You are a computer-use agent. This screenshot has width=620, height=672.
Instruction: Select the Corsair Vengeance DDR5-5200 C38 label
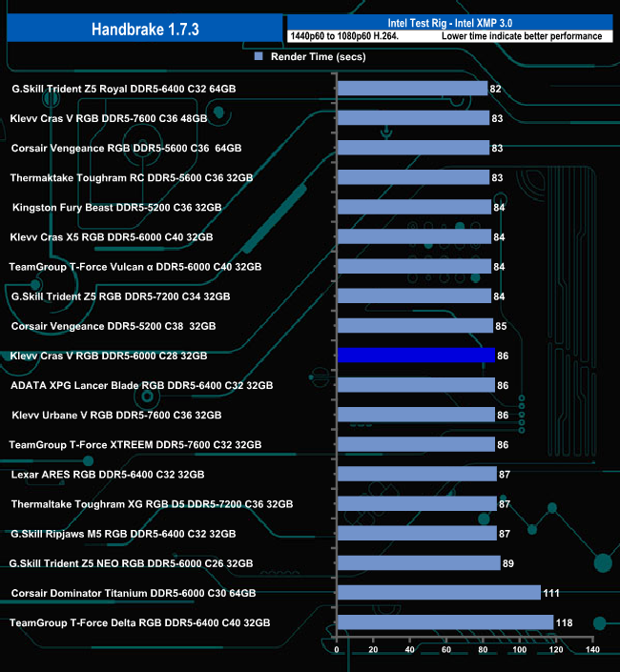tap(114, 326)
